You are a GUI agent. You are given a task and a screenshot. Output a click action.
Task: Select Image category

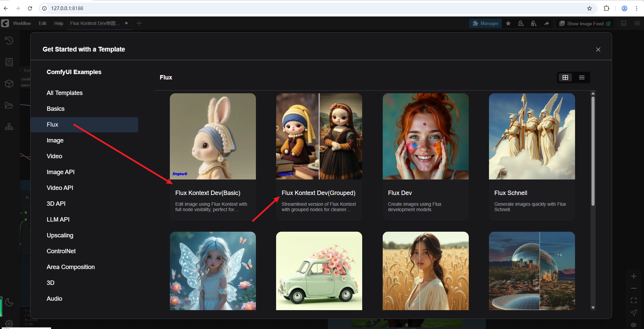tap(84, 140)
